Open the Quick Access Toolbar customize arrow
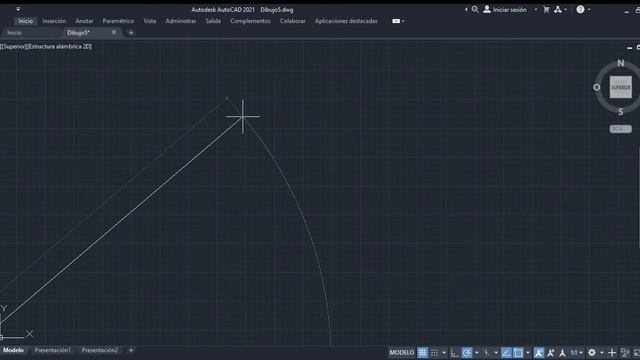The height and width of the screenshot is (360, 640). (x=18, y=9)
